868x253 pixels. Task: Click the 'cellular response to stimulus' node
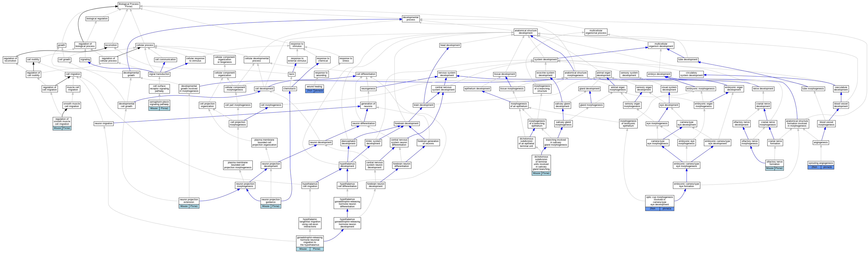(x=195, y=60)
